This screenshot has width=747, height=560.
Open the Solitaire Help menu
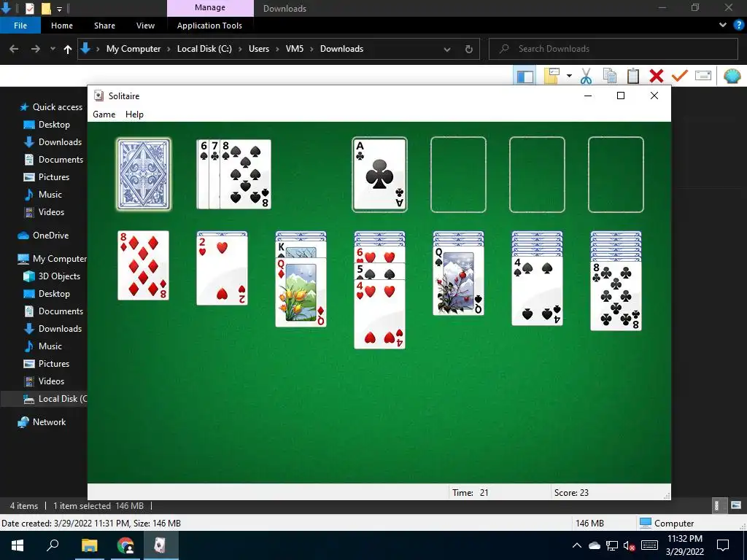tap(134, 114)
